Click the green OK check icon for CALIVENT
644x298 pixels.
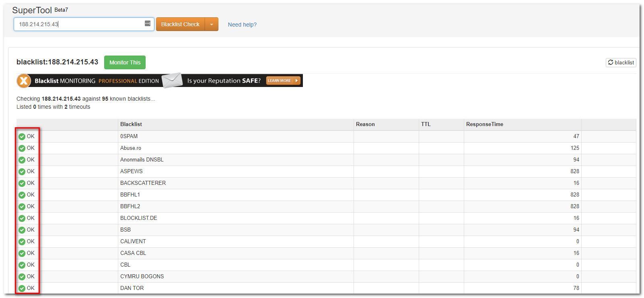point(22,242)
